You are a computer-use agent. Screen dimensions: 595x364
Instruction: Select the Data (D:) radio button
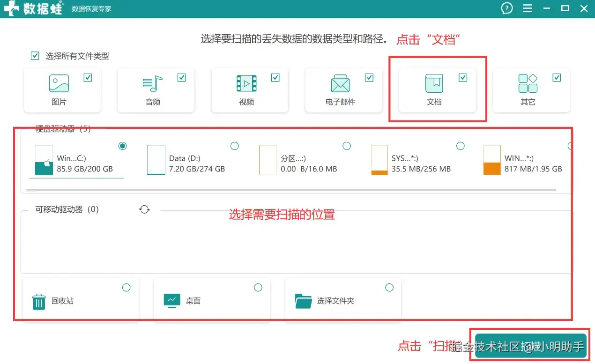(235, 146)
